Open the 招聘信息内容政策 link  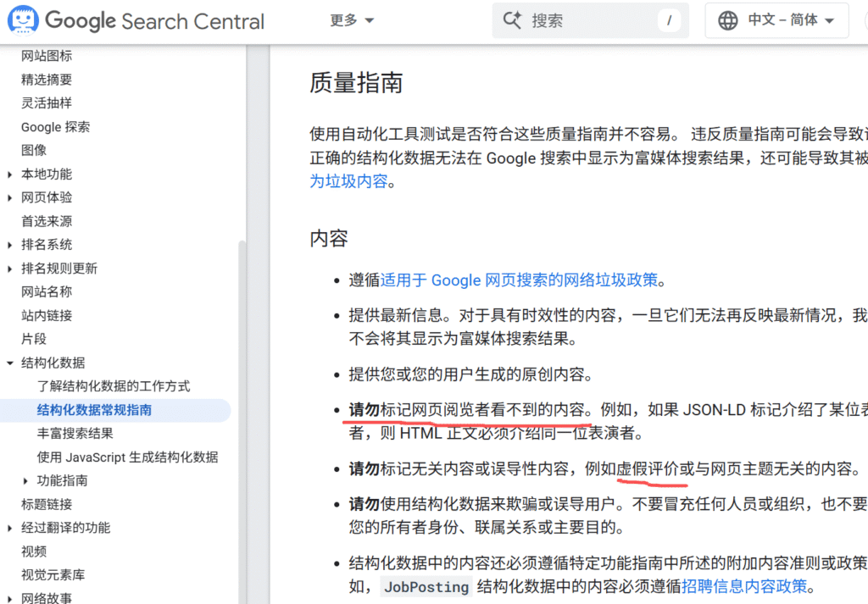744,586
